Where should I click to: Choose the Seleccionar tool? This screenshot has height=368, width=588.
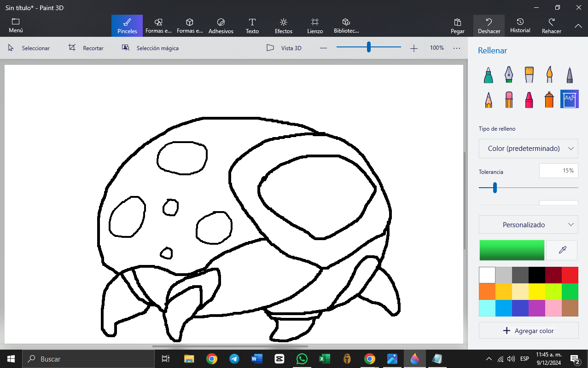point(29,48)
